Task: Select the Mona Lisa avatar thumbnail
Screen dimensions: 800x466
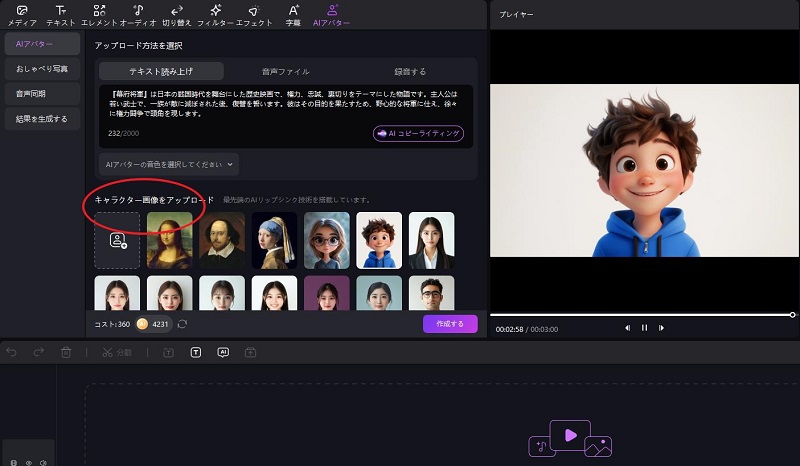Action: [170, 240]
